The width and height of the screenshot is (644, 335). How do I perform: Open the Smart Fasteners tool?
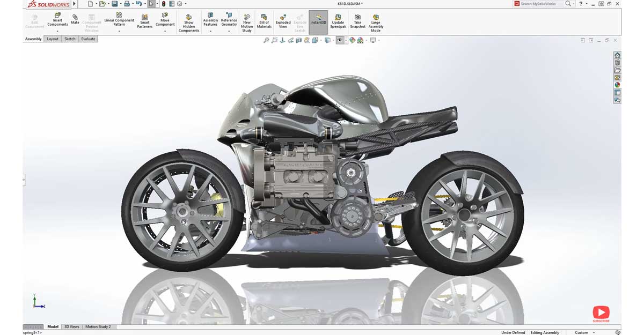145,21
